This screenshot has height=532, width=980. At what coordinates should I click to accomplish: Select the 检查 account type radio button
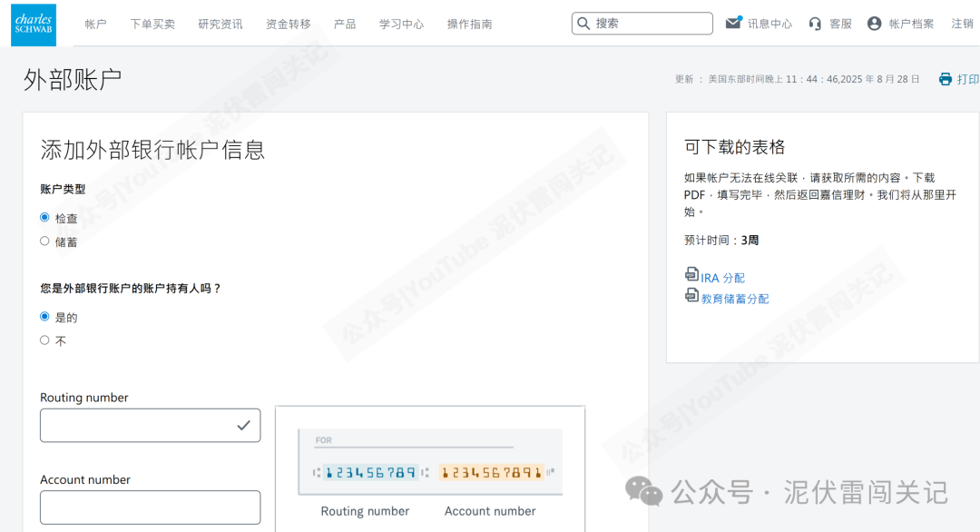[x=44, y=217]
